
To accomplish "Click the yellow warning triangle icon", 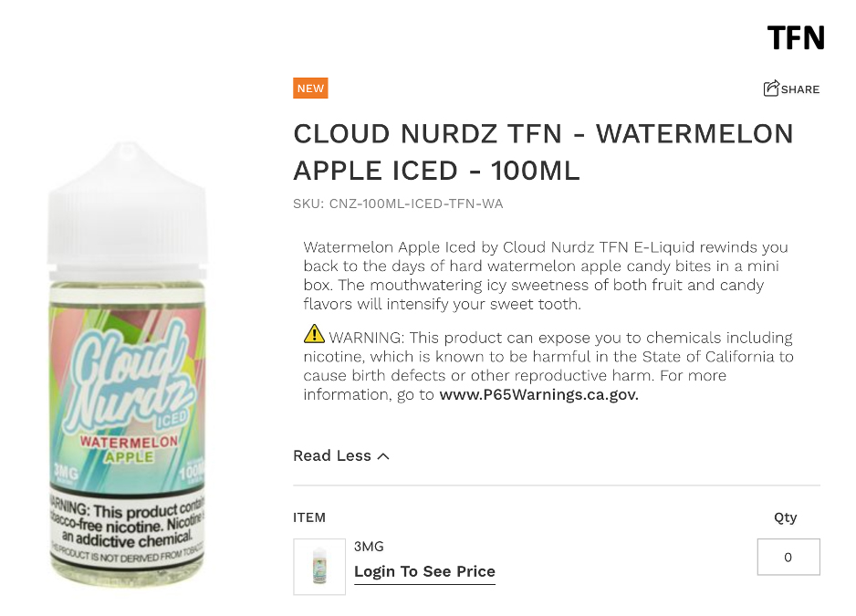I will click(x=314, y=334).
